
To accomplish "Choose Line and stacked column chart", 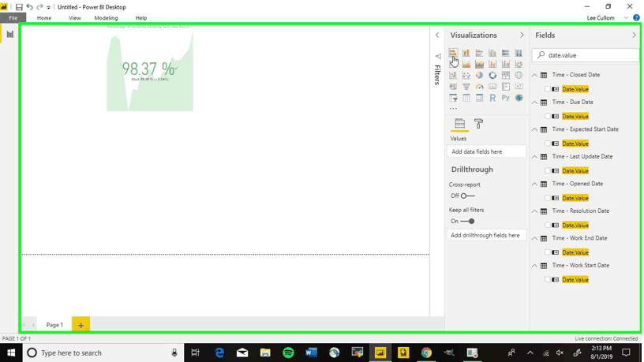I will (x=492, y=64).
